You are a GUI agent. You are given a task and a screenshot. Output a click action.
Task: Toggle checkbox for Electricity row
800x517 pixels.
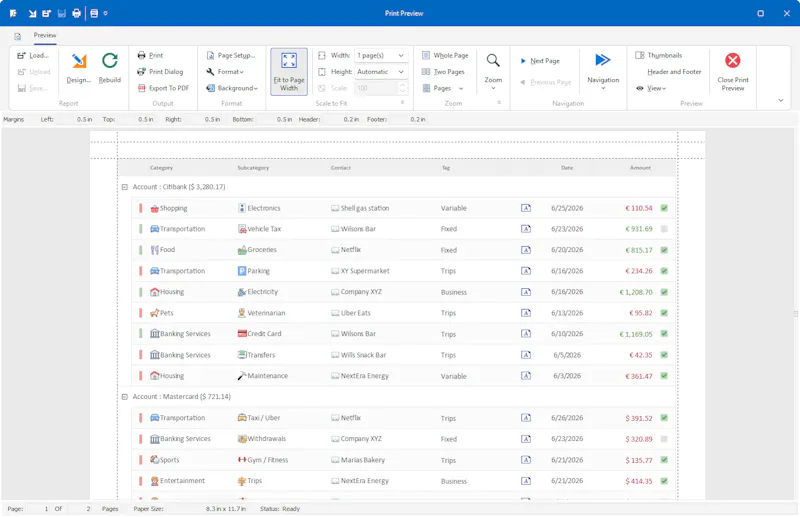[664, 292]
